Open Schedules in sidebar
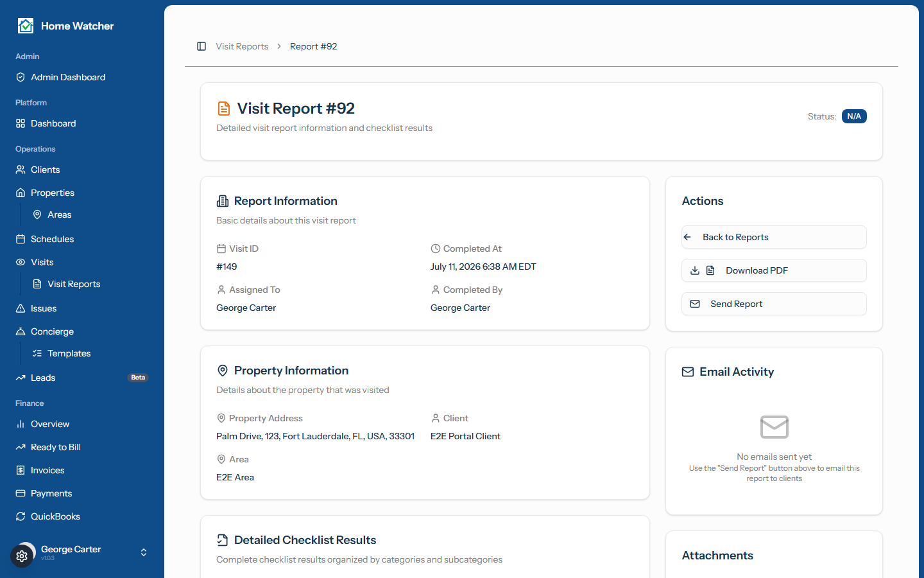Screen dimensions: 924x578 coord(82,239)
